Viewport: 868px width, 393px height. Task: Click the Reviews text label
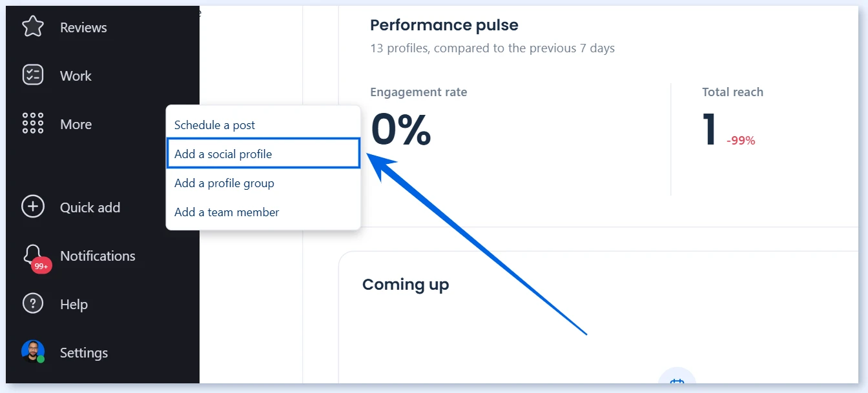coord(83,28)
